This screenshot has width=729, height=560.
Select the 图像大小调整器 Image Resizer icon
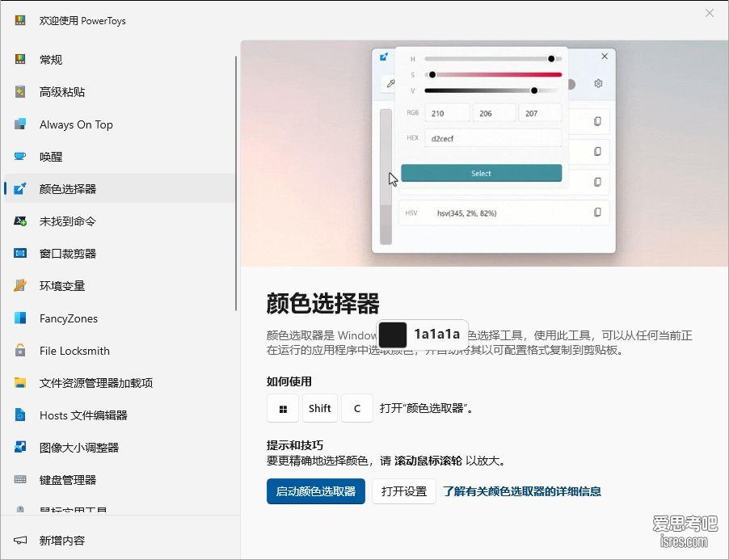pyautogui.click(x=20, y=447)
